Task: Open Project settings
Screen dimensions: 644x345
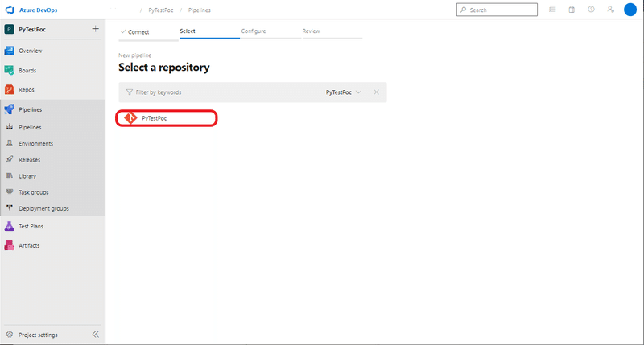Action: tap(38, 335)
